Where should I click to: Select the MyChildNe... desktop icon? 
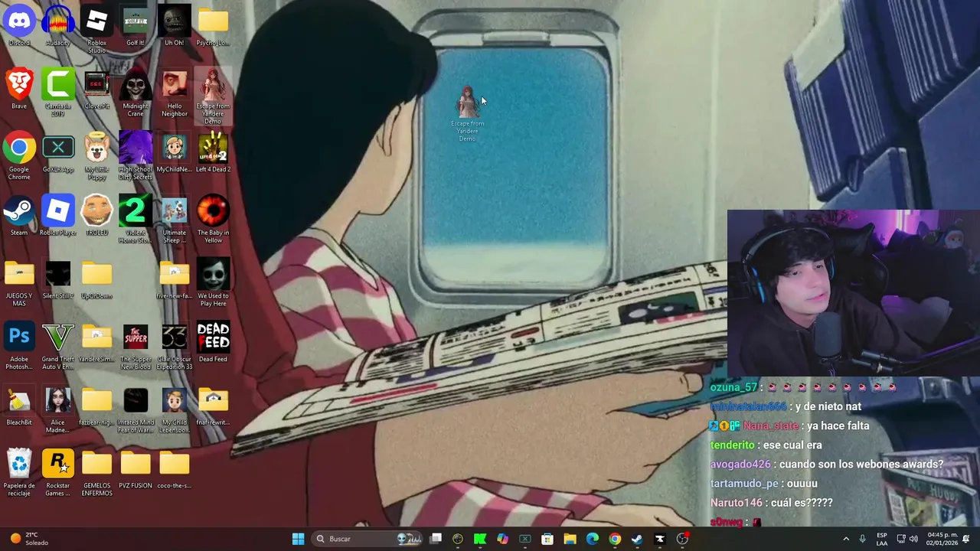coord(174,153)
